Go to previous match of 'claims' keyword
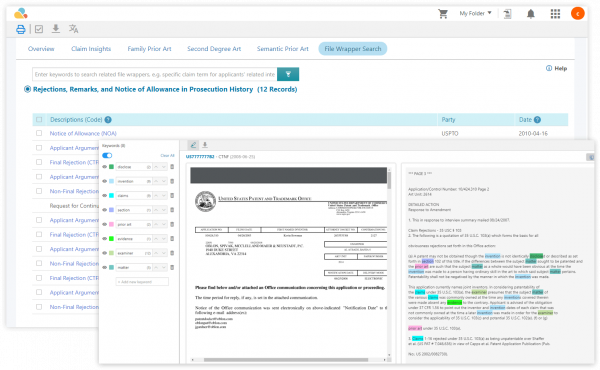 pos(156,196)
